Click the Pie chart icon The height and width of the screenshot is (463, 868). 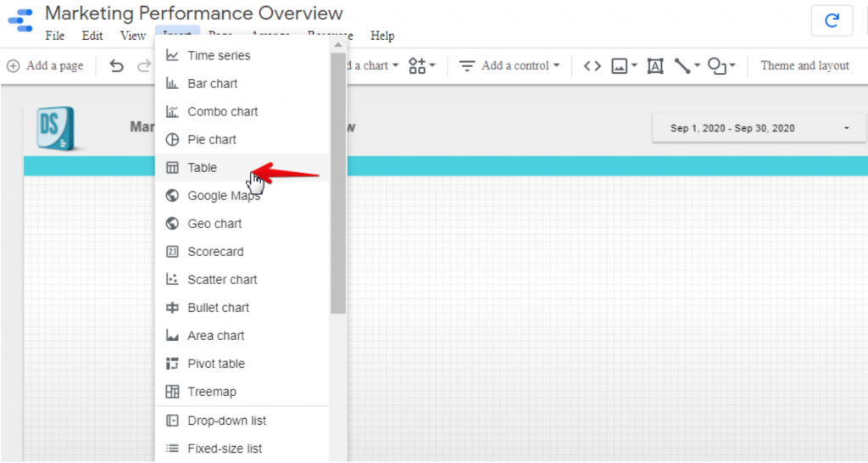pos(172,140)
